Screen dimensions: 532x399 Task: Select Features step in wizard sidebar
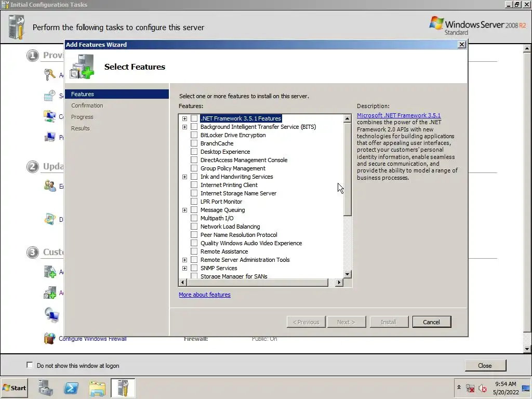click(117, 94)
